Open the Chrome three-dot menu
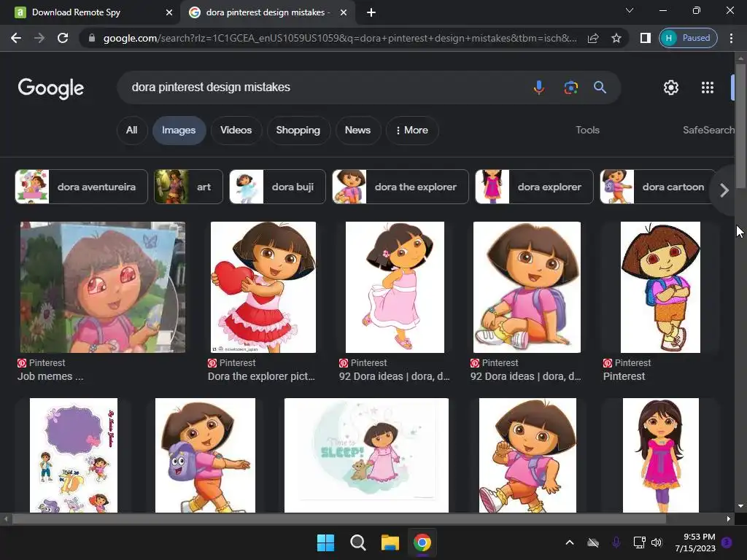 (x=731, y=38)
